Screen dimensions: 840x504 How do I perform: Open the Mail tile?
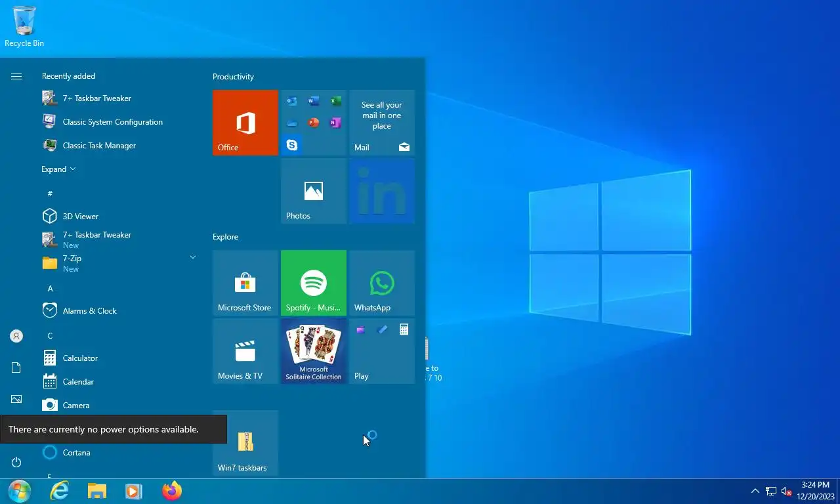pos(382,123)
